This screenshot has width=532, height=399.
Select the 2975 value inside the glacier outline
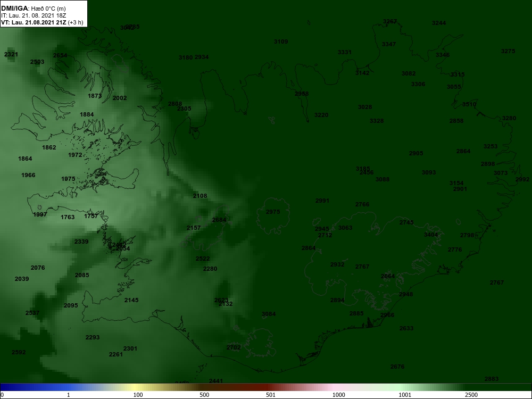pos(273,212)
